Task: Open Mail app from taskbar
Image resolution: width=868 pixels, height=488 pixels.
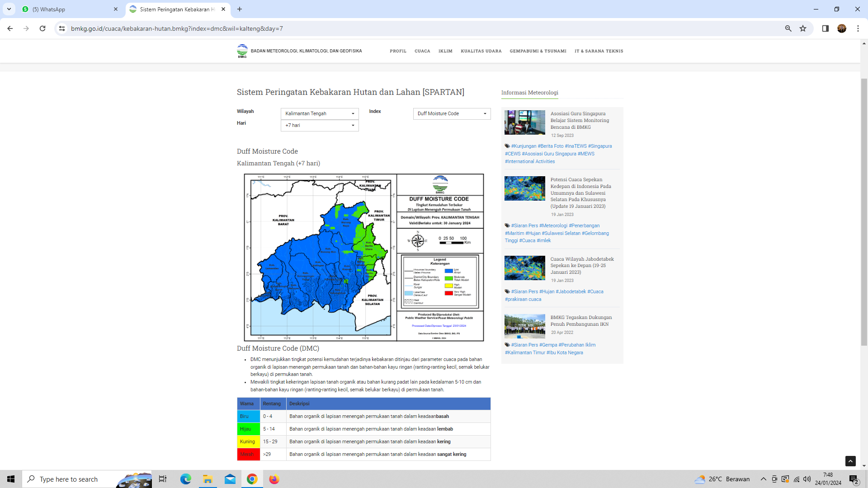Action: coord(230,479)
